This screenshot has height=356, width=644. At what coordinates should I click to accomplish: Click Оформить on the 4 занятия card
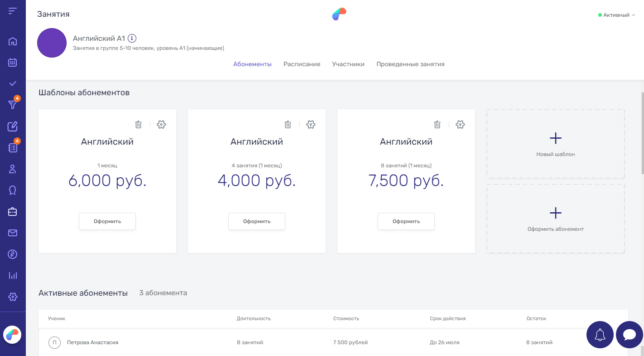pos(257,221)
